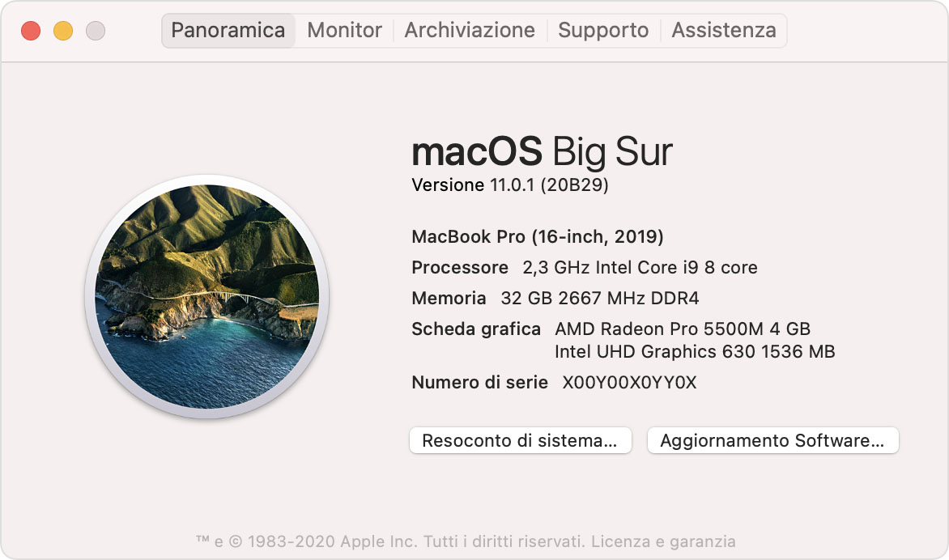Click the gray zoom window button
Viewport: 949px width, 560px height.
click(x=96, y=31)
